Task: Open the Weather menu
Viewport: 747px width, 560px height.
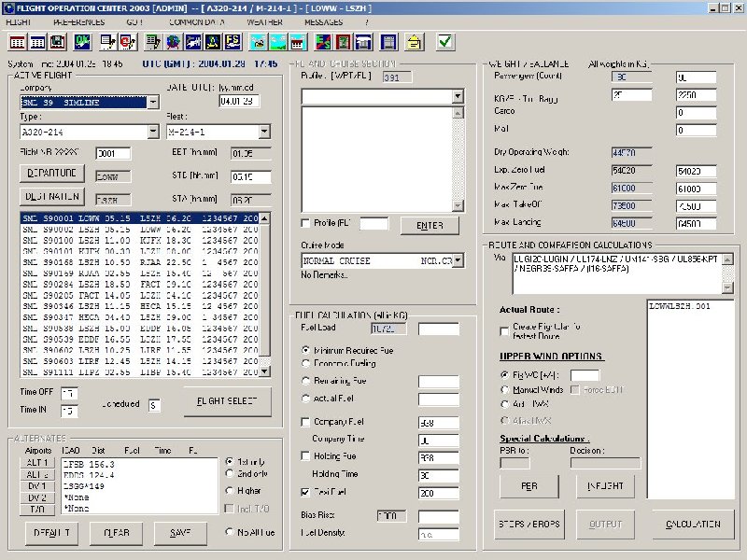Action: 264,21
